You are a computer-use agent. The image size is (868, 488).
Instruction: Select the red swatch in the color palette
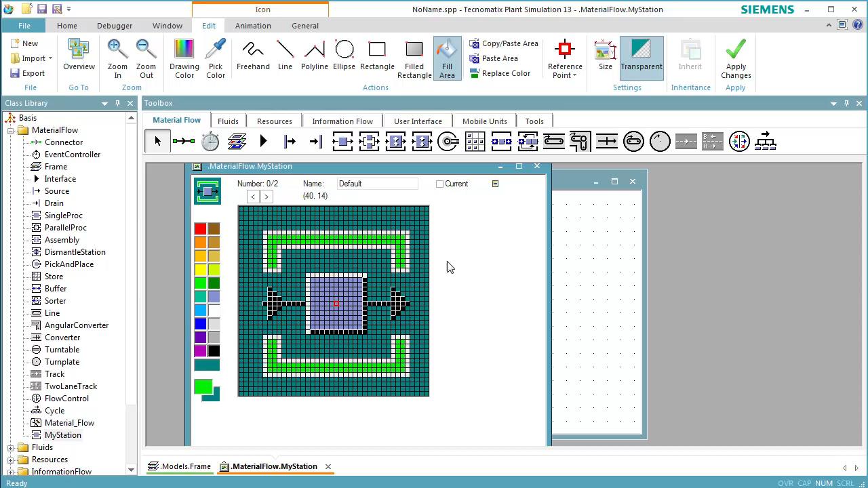pyautogui.click(x=199, y=228)
